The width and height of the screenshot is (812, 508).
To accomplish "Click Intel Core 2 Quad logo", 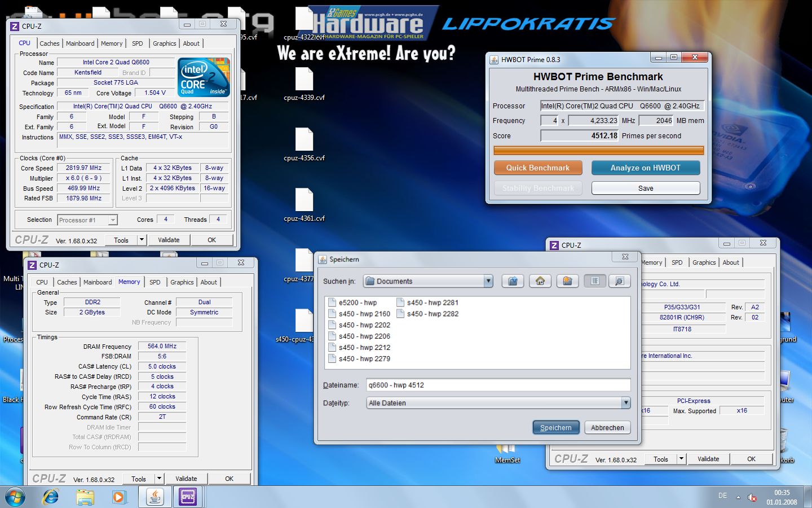I will 204,77.
